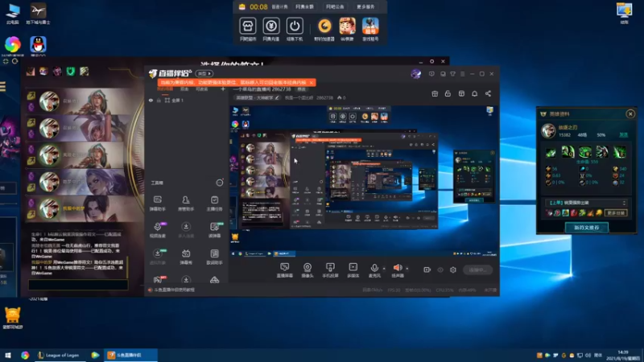This screenshot has height=362, width=644.
Task: Open the QQ penguin desktop icon
Action: coord(38,44)
